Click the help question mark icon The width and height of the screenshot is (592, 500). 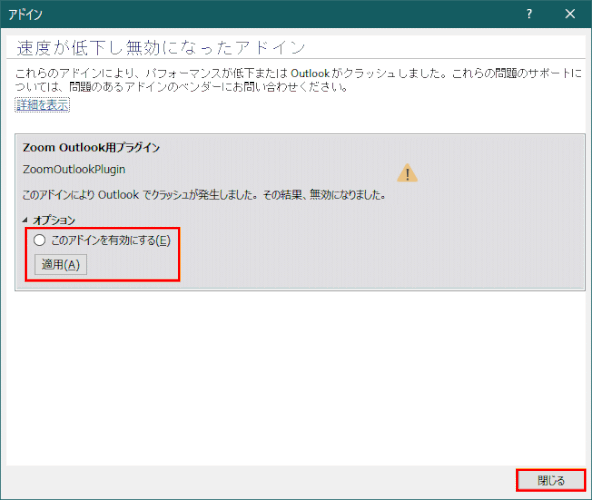529,14
